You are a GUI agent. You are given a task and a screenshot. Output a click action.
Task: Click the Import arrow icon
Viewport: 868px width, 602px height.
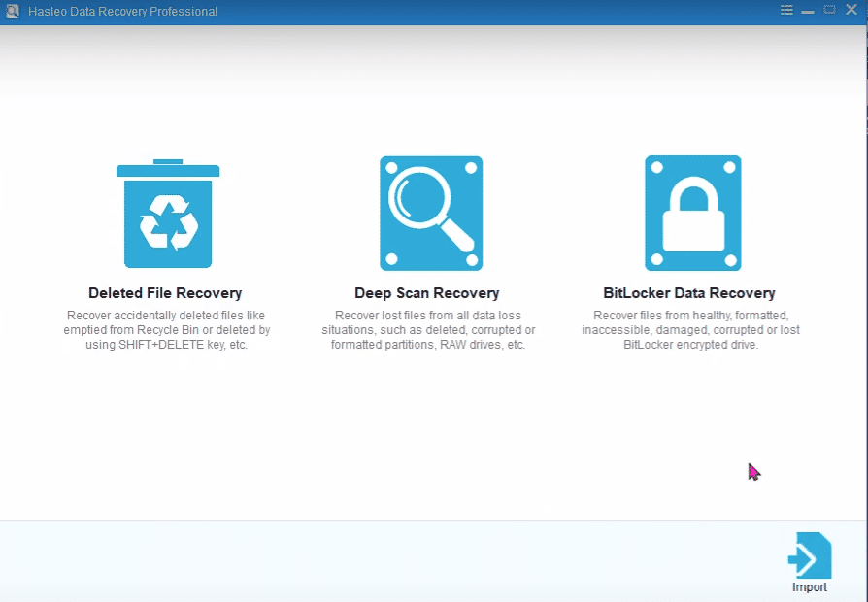point(810,555)
